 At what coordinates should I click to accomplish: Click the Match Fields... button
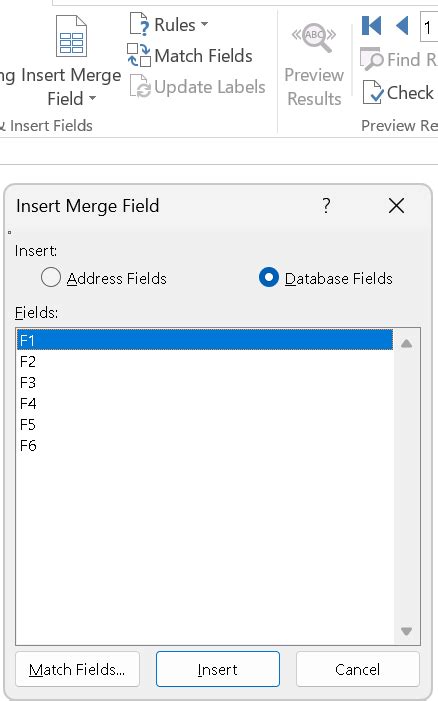pyautogui.click(x=77, y=669)
